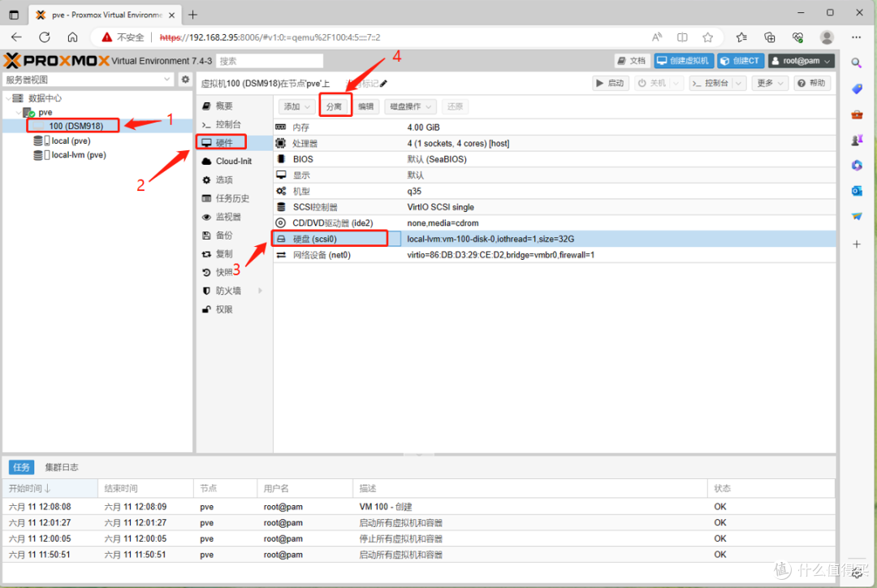877x588 pixels.
Task: Open split screen icon in address bar
Action: click(x=682, y=37)
